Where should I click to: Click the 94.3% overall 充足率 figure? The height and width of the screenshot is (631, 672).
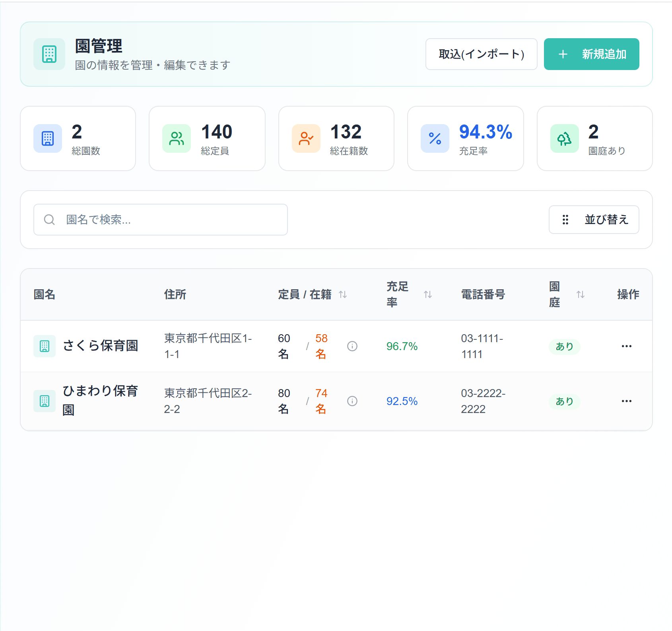(486, 132)
